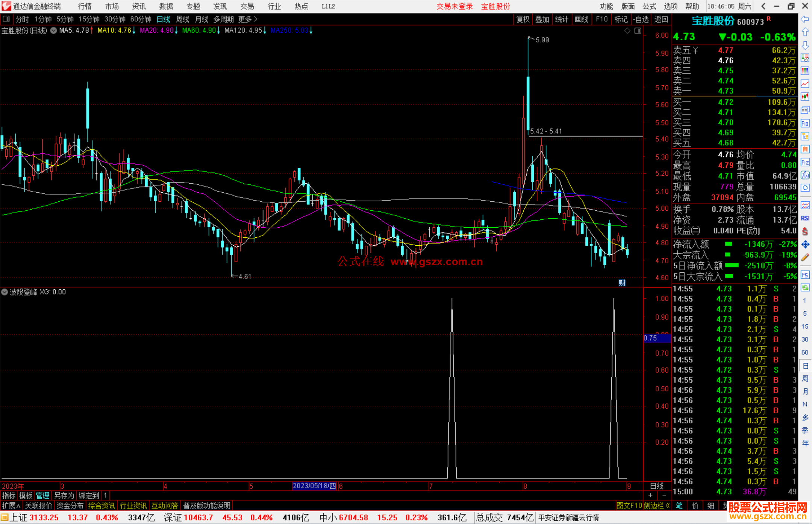The image size is (812, 524).
Task: Switch to the 周线 period tab
Action: click(183, 19)
